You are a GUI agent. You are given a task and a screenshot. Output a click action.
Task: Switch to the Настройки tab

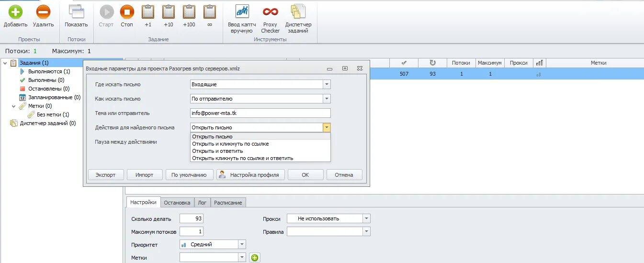143,203
